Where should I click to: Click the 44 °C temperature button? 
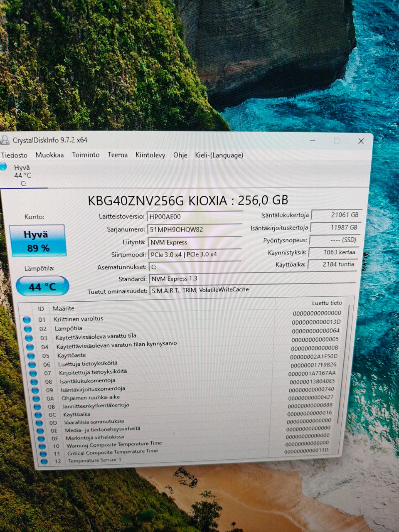42,286
